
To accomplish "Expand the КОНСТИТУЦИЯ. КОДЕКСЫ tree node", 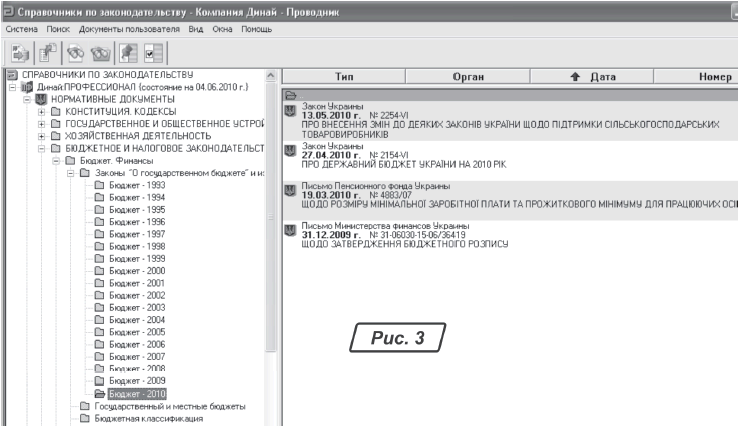I will click(x=41, y=111).
